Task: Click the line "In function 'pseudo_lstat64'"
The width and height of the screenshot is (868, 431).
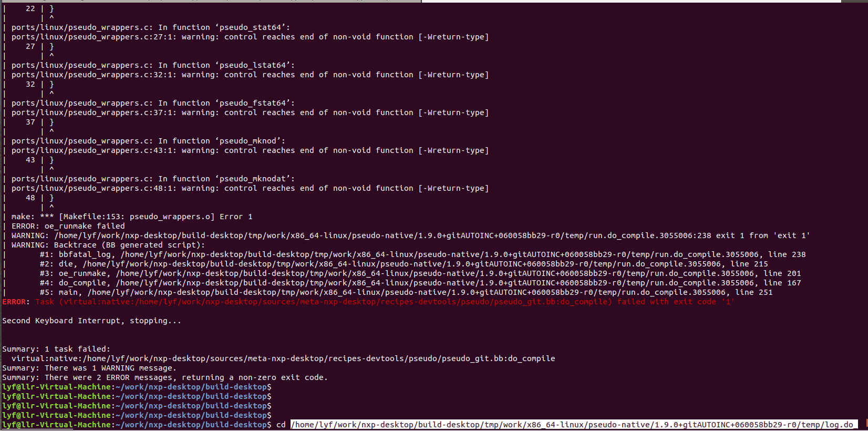Action: tap(153, 65)
